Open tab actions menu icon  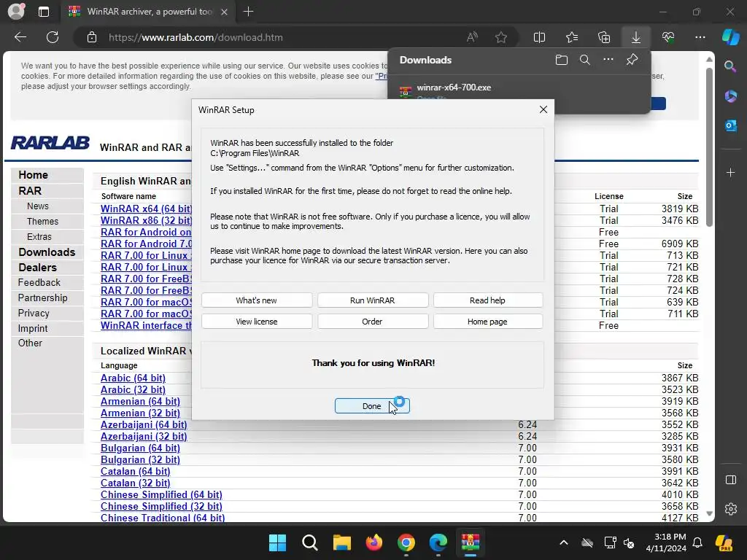click(x=43, y=12)
